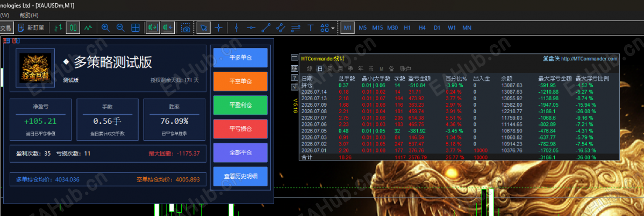
Task: Click the red-blue panel icon atop EA panel
Action: (x=16, y=41)
